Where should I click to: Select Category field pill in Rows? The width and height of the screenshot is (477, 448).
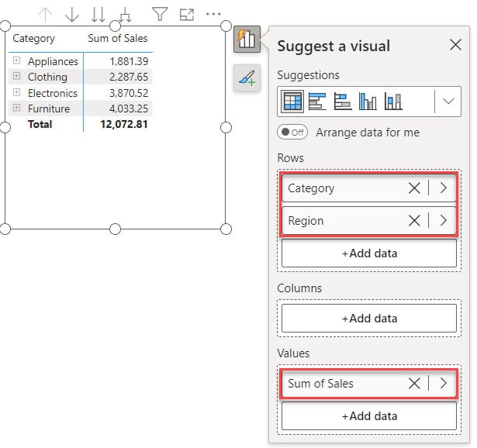pyautogui.click(x=369, y=188)
